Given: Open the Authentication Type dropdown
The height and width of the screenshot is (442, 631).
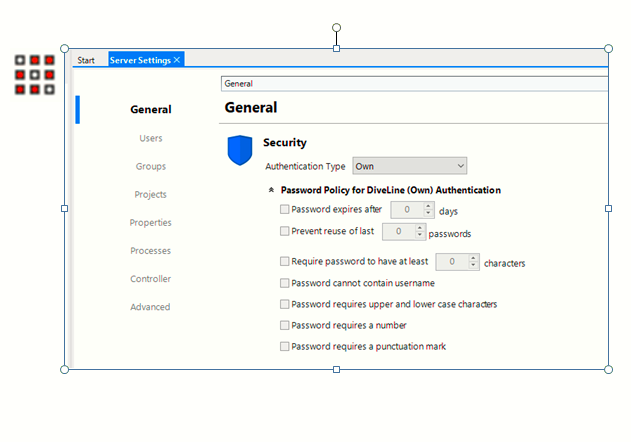Looking at the screenshot, I should [x=409, y=166].
